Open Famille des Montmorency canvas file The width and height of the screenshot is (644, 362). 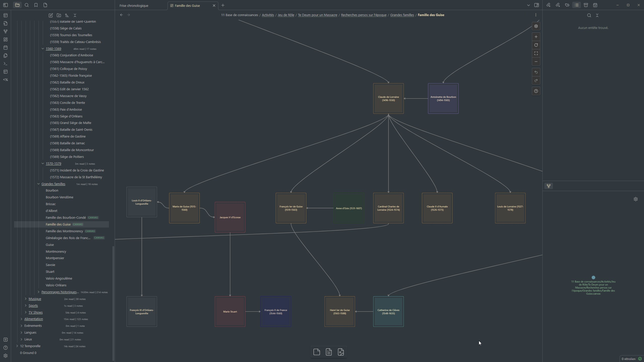(64, 231)
